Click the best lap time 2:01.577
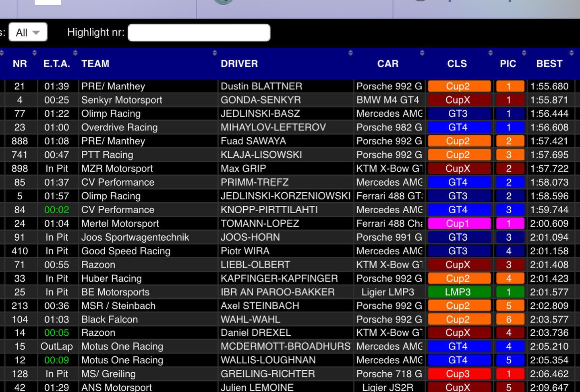580x392 pixels. point(549,292)
